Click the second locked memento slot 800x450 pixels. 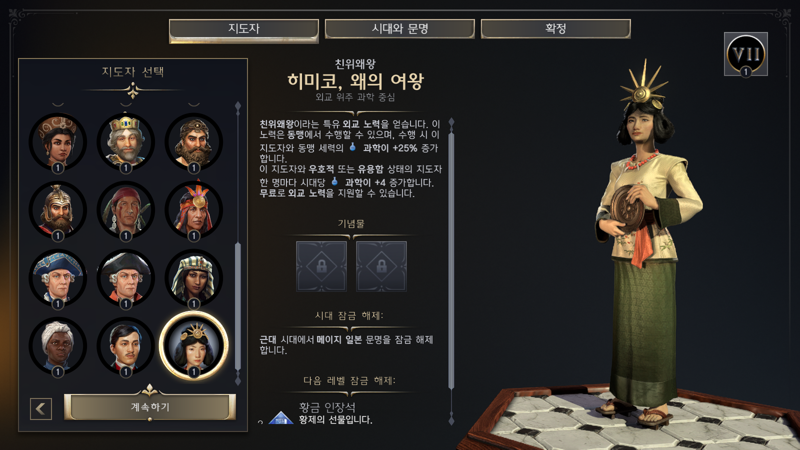pos(381,266)
